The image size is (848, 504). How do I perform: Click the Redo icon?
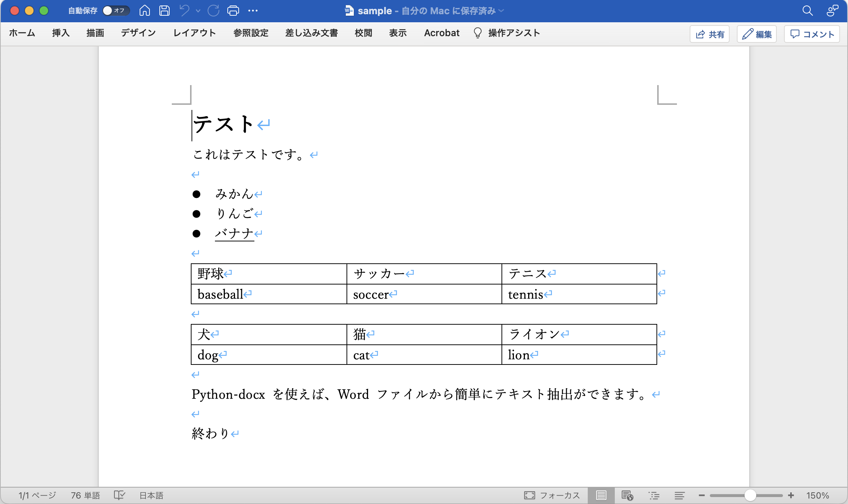click(x=213, y=11)
